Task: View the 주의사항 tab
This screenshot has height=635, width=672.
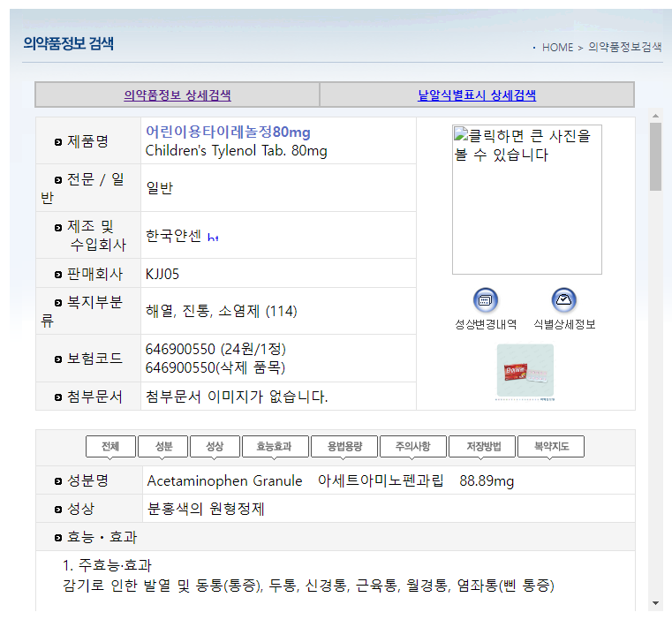Action: tap(413, 447)
